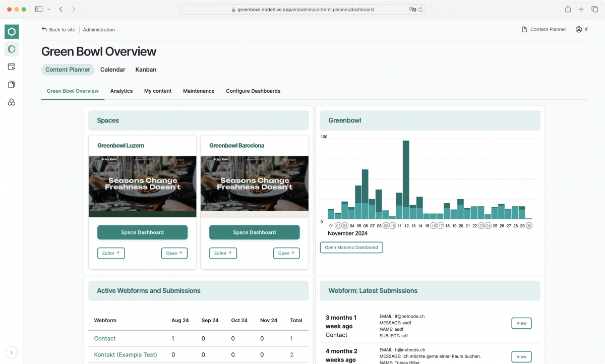Screen dimensions: 605x364
Task: Open the user account menu 'lf'
Action: click(581, 30)
